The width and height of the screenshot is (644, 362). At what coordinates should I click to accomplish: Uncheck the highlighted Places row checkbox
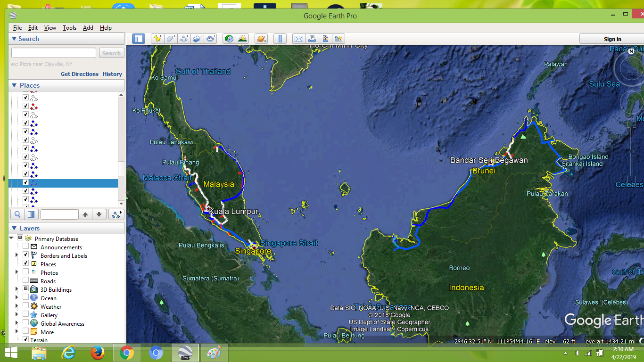[25, 183]
